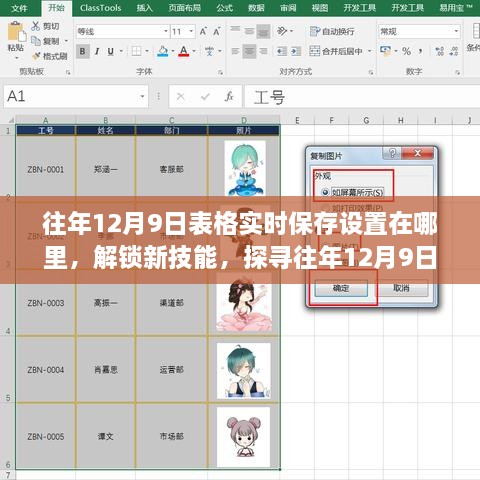This screenshot has height=480, width=480.
Task: Click 合并后居中 merge and center button
Action: click(x=336, y=51)
